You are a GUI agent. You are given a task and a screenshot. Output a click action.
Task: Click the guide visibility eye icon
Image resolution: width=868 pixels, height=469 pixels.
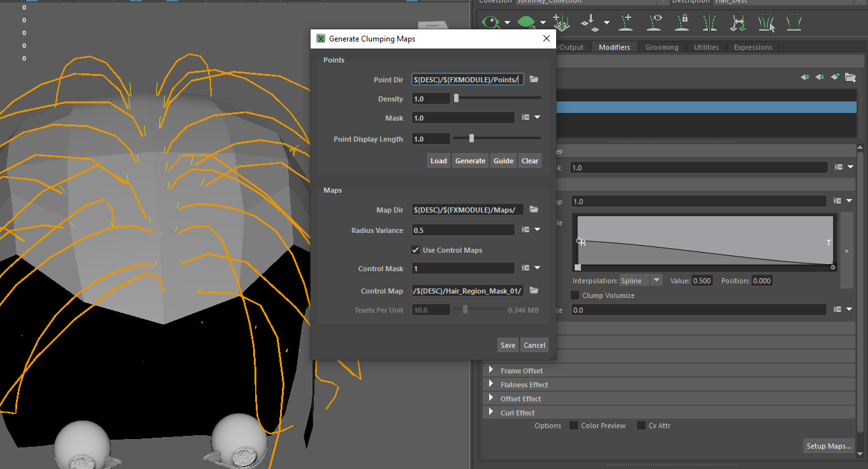(x=654, y=23)
